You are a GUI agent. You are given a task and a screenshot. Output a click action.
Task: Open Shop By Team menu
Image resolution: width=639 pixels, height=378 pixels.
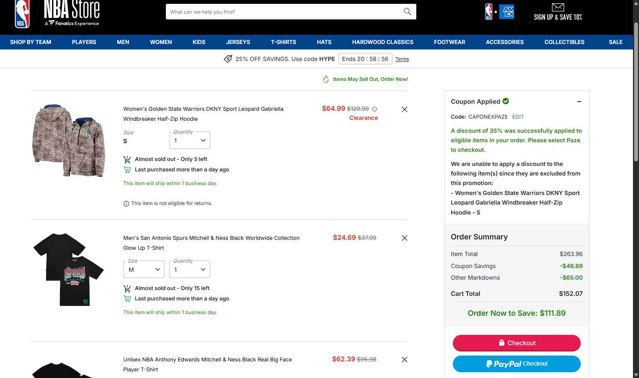pos(31,42)
